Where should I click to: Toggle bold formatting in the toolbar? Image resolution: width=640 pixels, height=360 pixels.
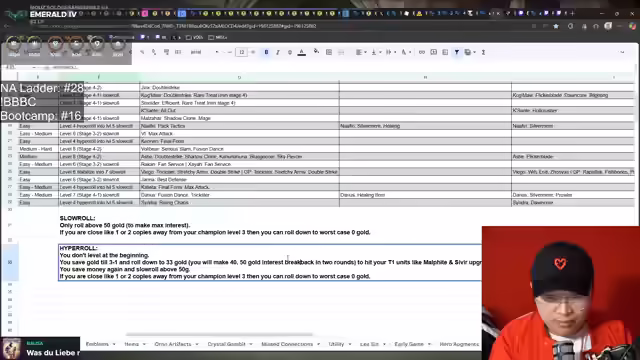coord(266,52)
